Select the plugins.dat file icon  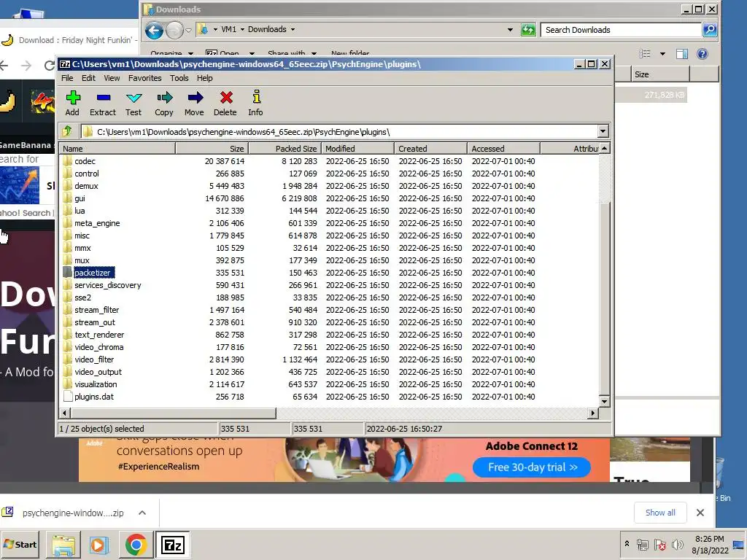coord(67,397)
